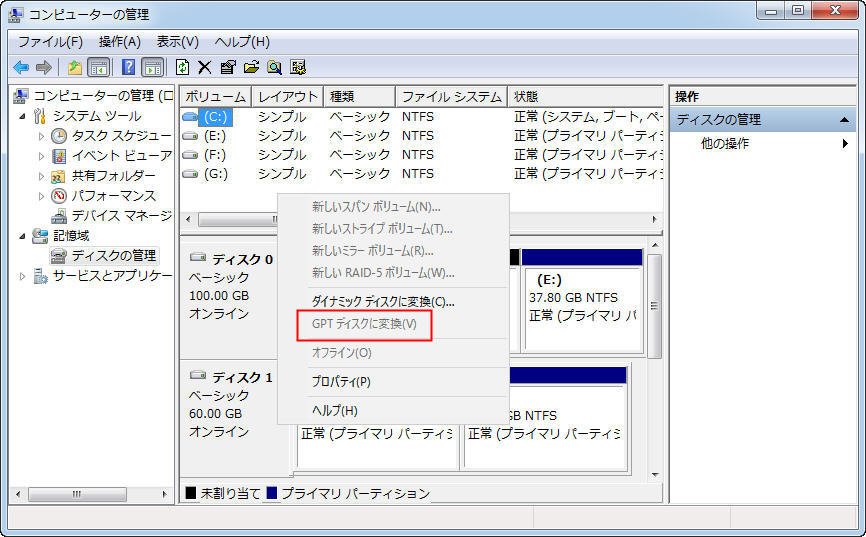The image size is (866, 537).
Task: Click the Up One Level folder icon
Action: pyautogui.click(x=74, y=67)
